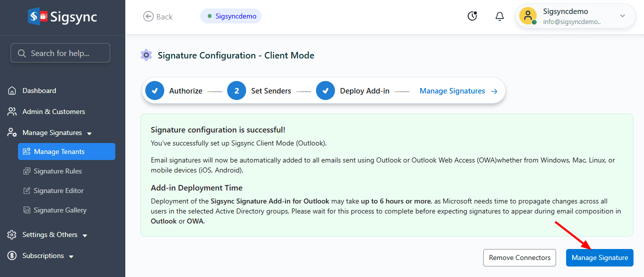Click the Manage Signature button
This screenshot has width=644, height=277.
pyautogui.click(x=600, y=257)
